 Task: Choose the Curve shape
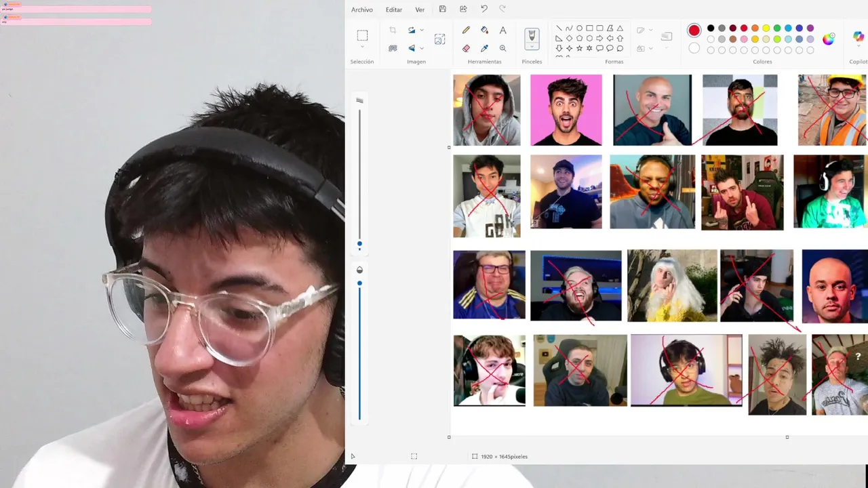(569, 28)
